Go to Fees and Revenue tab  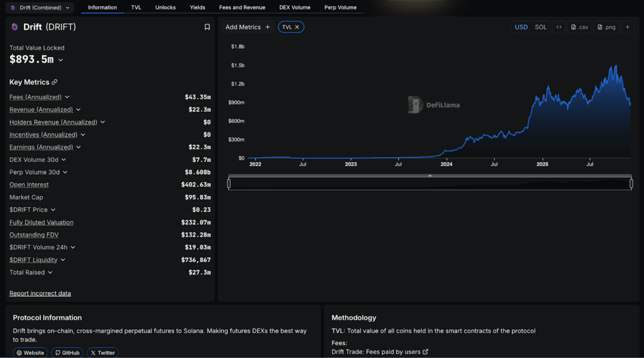(242, 8)
